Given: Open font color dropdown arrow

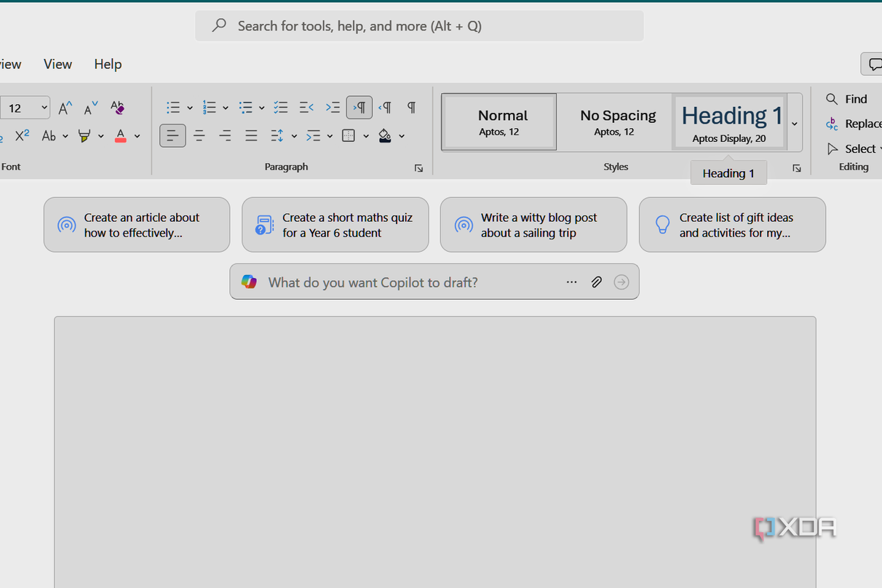Looking at the screenshot, I should [x=137, y=136].
